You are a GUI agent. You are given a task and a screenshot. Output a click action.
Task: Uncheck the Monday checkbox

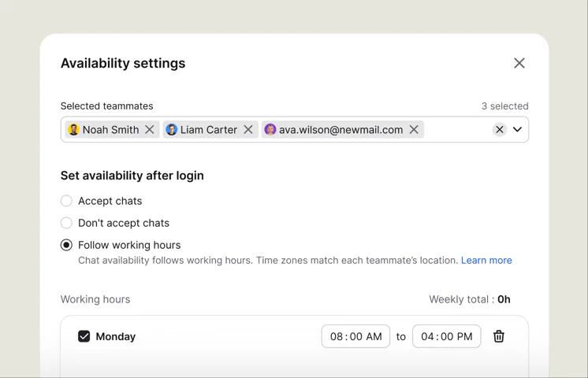click(x=84, y=336)
